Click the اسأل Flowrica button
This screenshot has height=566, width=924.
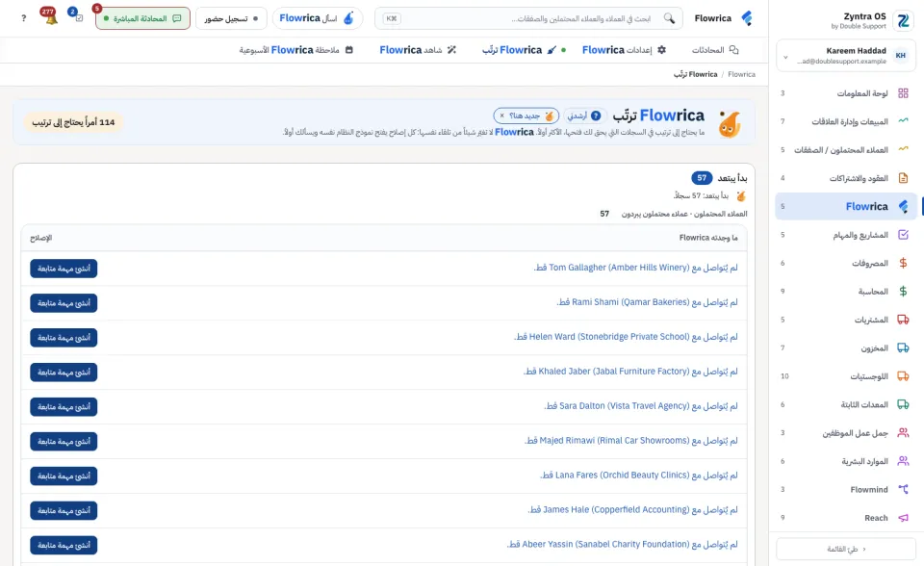pyautogui.click(x=317, y=18)
